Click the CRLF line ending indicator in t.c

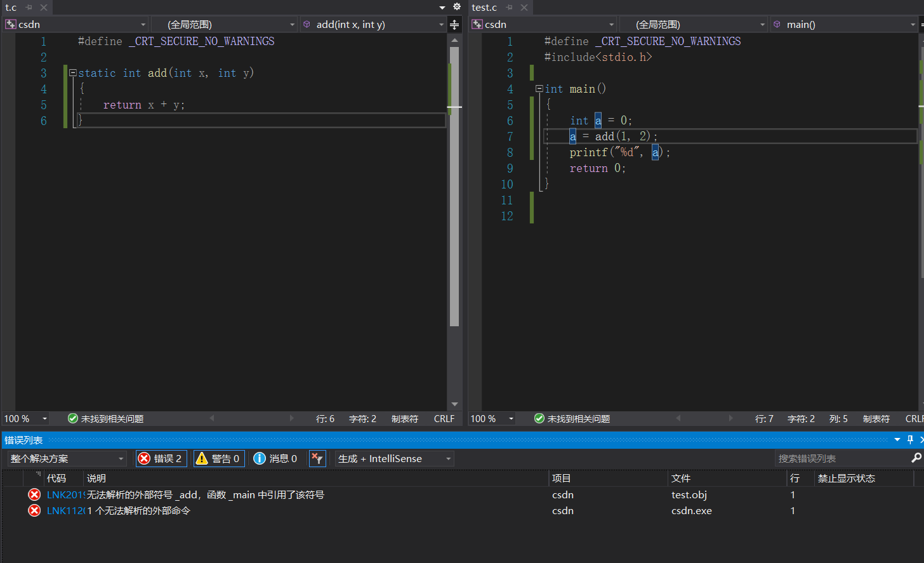pos(444,419)
